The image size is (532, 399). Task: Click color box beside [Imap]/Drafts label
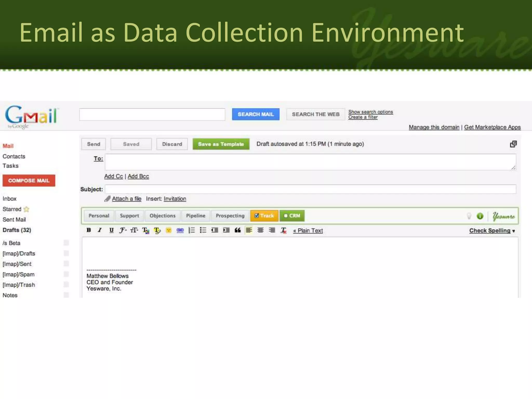coord(66,253)
